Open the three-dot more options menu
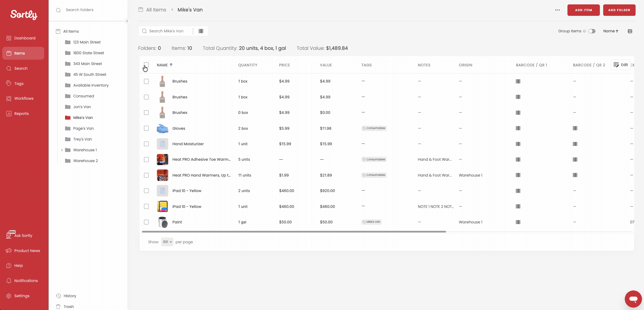Viewport: 644px width, 310px height. pos(557,10)
